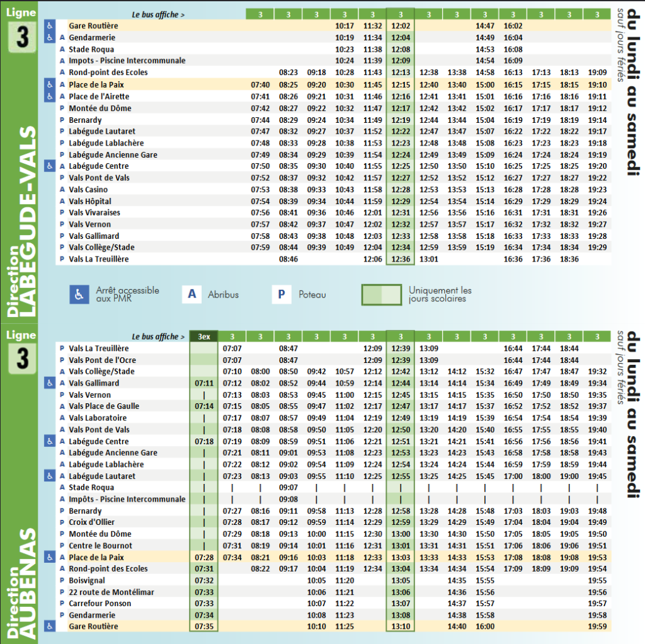
Task: Click the 'P' marker beside Carrefour Ponson
Action: [62, 603]
